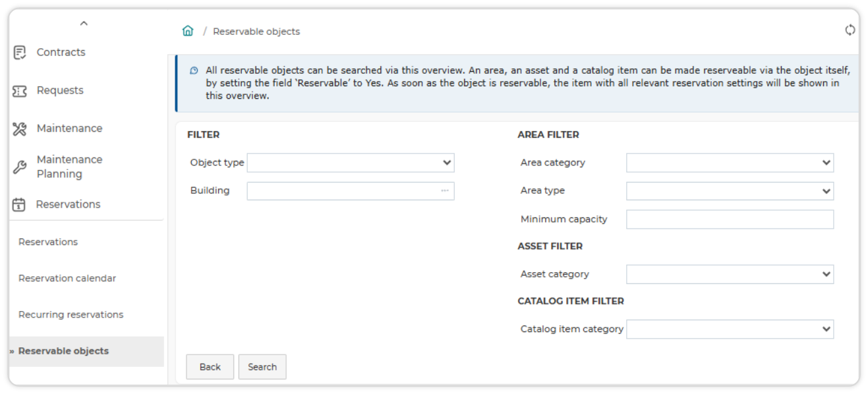
Task: Click the Contracts document icon
Action: [x=20, y=52]
